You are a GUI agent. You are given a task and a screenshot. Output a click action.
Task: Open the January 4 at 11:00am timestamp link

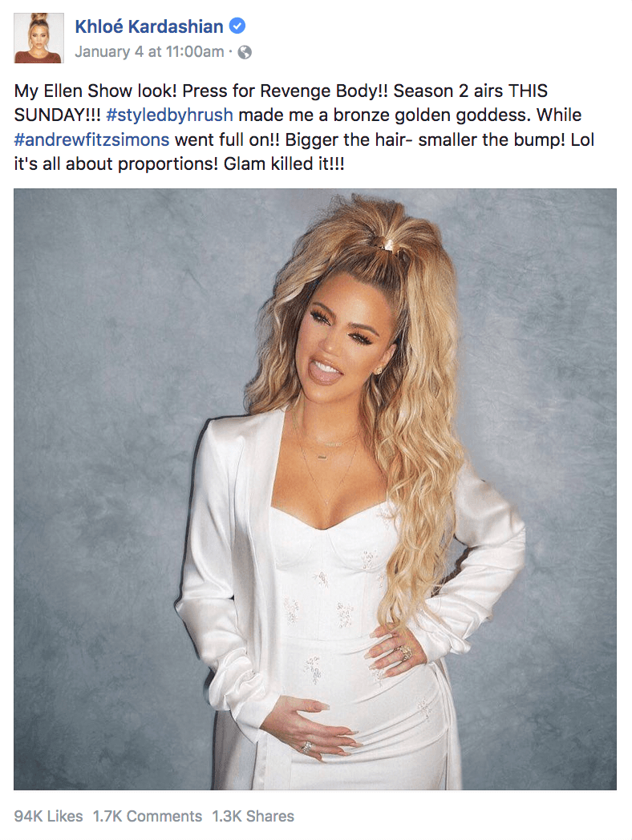(149, 52)
